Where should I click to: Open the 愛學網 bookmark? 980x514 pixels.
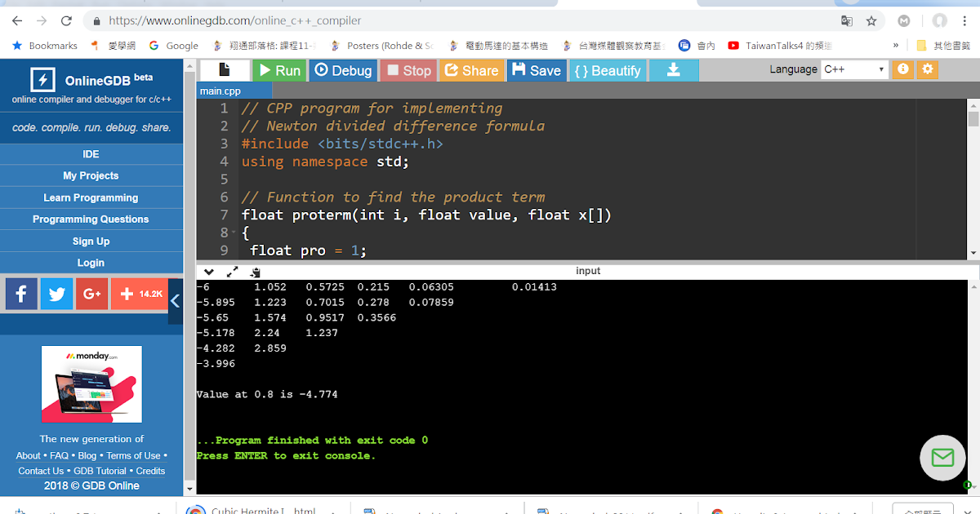[x=114, y=46]
